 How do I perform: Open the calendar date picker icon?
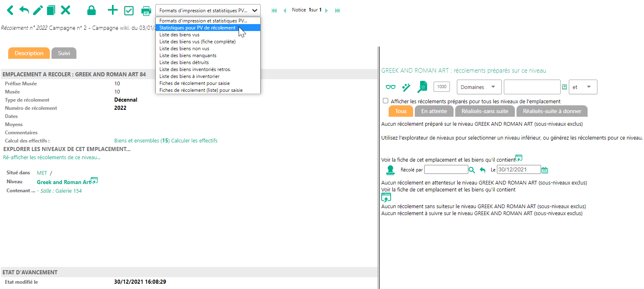tap(544, 170)
